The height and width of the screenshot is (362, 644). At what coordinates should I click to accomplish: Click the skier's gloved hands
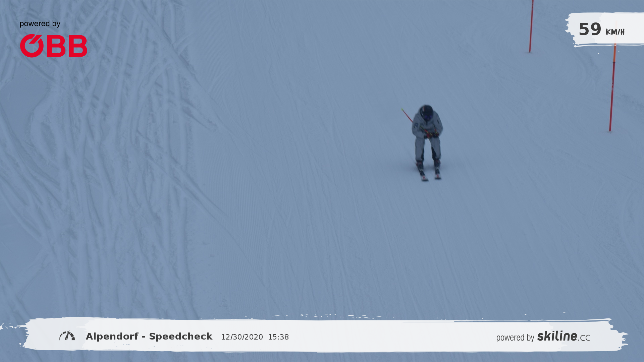431,134
